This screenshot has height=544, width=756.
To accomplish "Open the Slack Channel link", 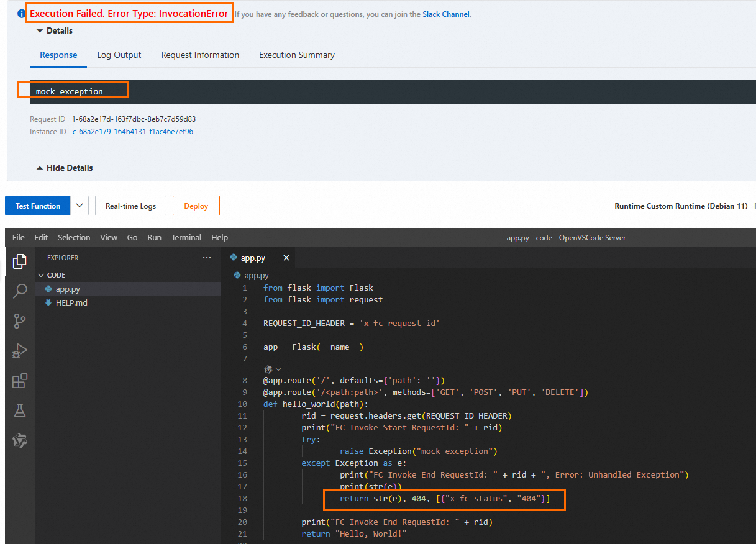I will (x=446, y=14).
